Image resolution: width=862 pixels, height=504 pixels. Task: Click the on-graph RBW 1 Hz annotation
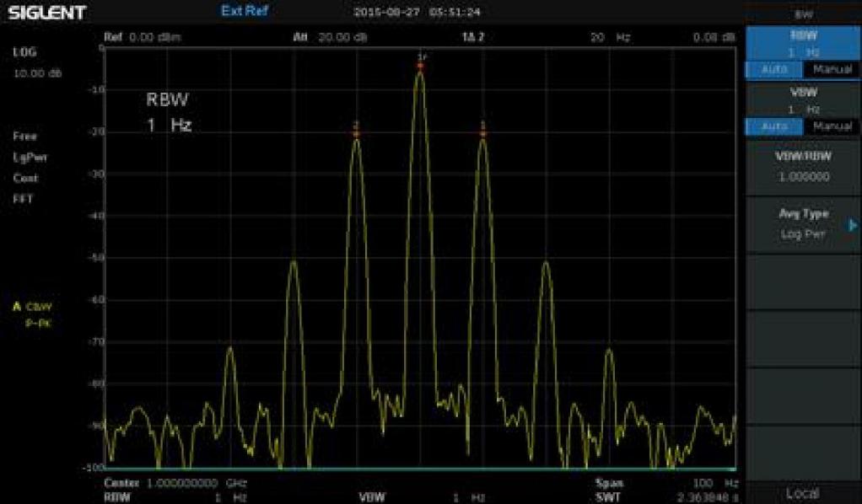168,113
